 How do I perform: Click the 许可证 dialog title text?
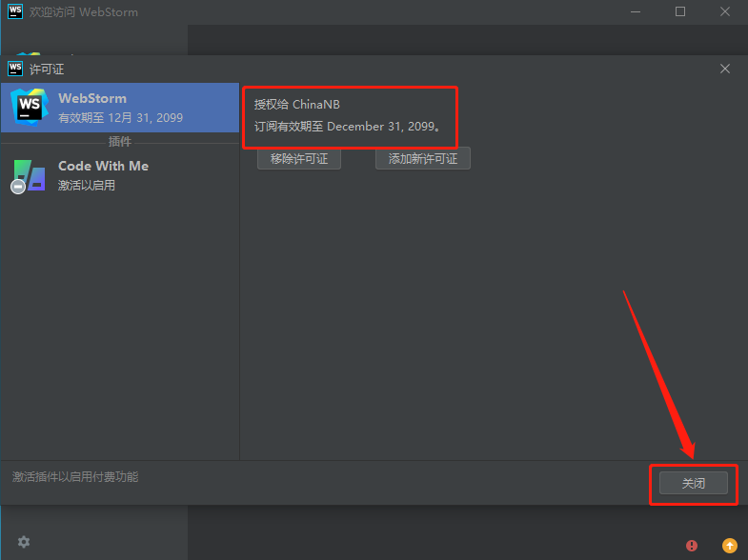click(x=47, y=70)
